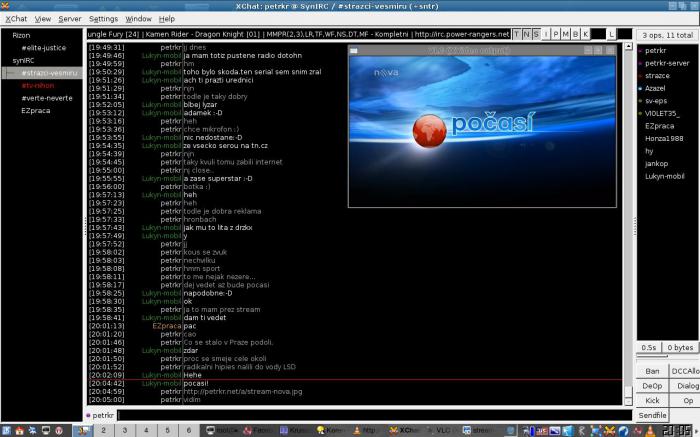Select user sv-eps in the user list
The width and height of the screenshot is (700, 437).
656,101
